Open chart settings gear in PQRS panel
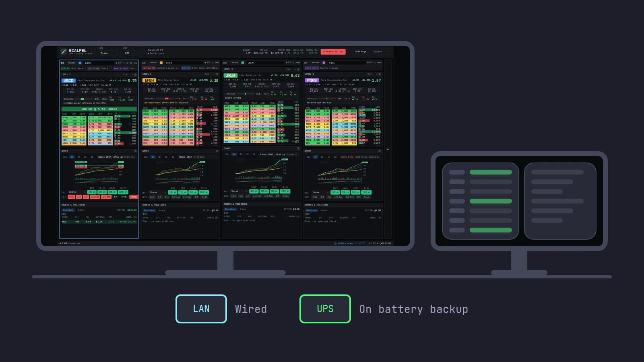This screenshot has height=362, width=644. [380, 151]
